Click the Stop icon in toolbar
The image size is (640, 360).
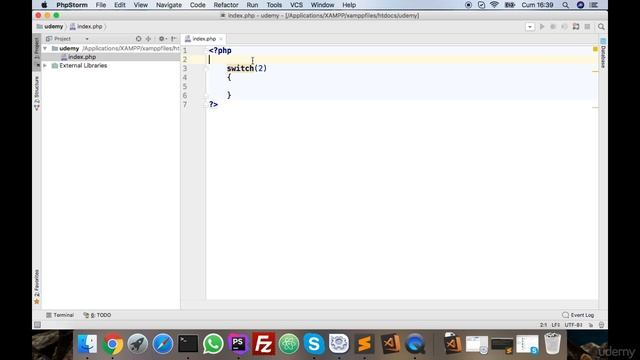[x=587, y=27]
